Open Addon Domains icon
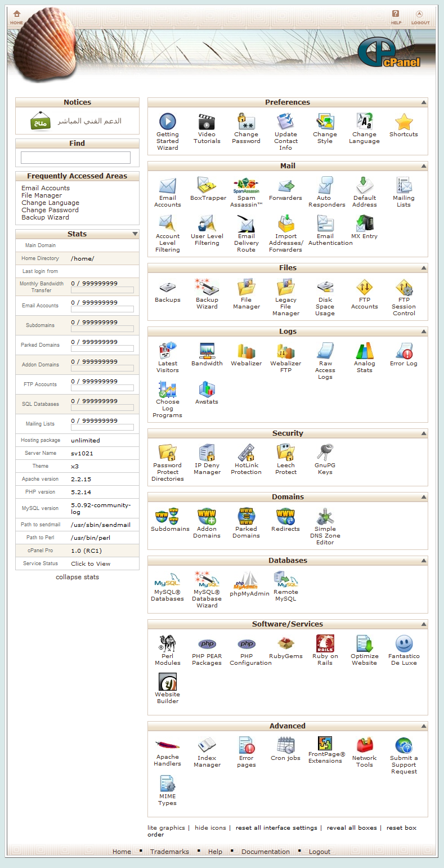Screen dimensions: 444x868 (x=207, y=516)
